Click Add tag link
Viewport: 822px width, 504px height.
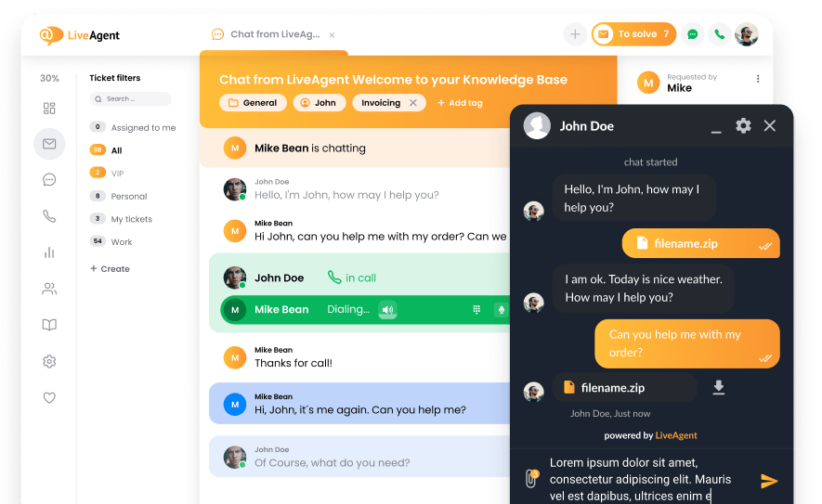click(x=460, y=103)
